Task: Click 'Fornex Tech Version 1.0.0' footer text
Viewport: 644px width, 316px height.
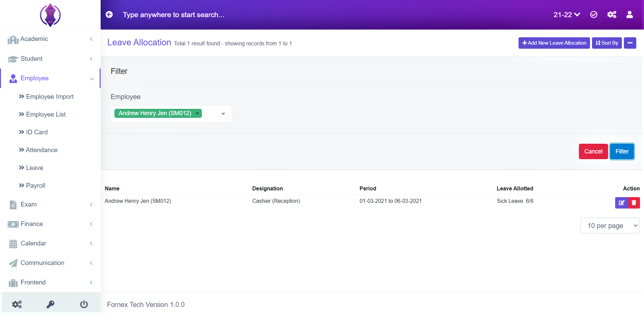Action: click(x=146, y=305)
